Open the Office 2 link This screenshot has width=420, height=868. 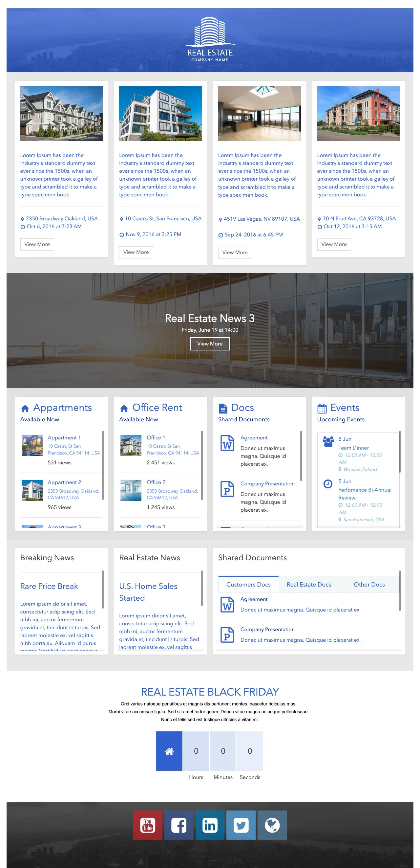click(x=156, y=482)
